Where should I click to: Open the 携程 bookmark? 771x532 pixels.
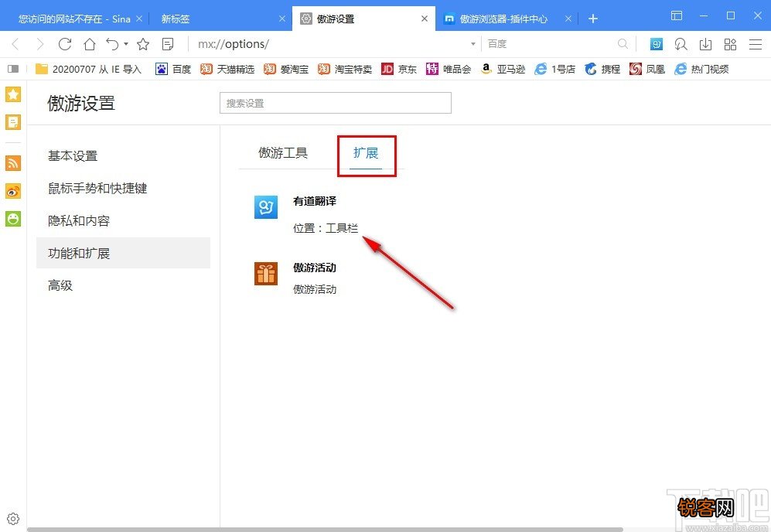click(602, 69)
